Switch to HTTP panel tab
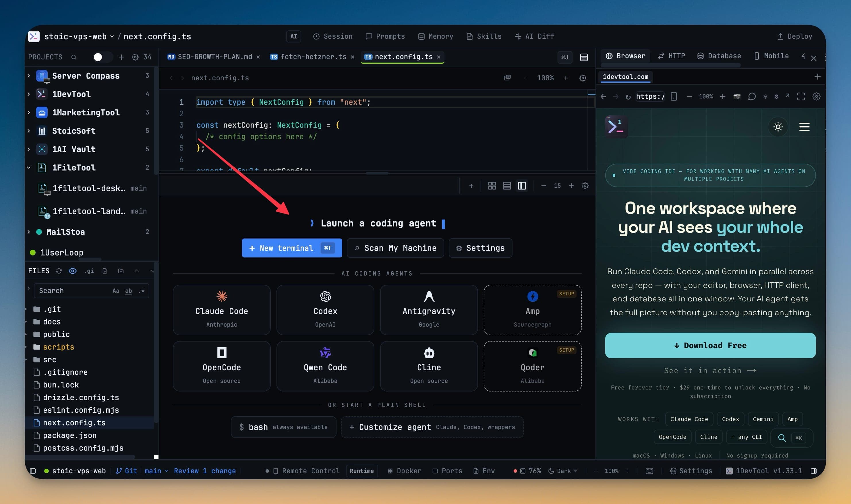The height and width of the screenshot is (504, 851). [x=671, y=56]
